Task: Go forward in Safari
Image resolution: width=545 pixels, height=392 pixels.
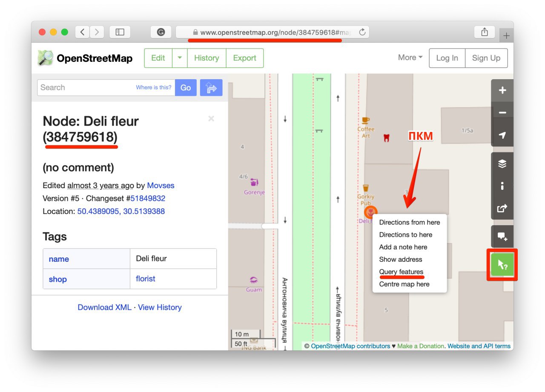Action: [97, 32]
